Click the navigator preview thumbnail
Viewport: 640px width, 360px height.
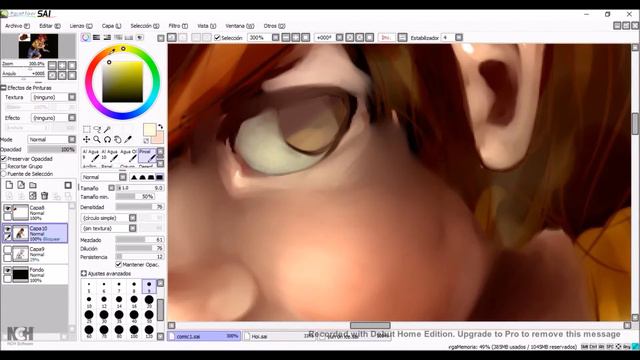pos(38,46)
